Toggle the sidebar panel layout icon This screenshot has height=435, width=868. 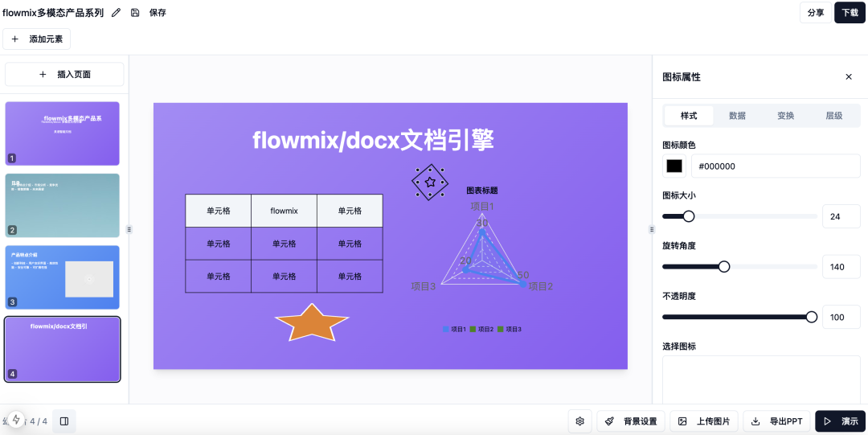(x=64, y=421)
